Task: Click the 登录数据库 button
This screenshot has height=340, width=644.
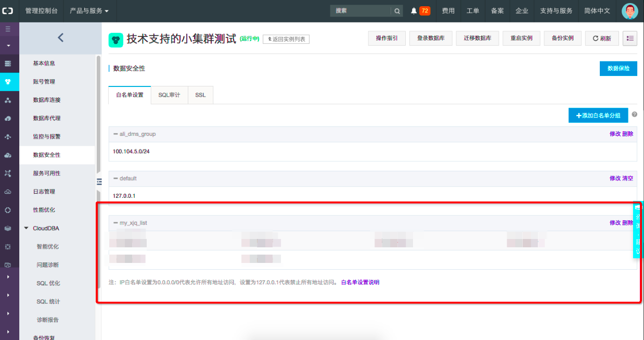Action: [431, 39]
